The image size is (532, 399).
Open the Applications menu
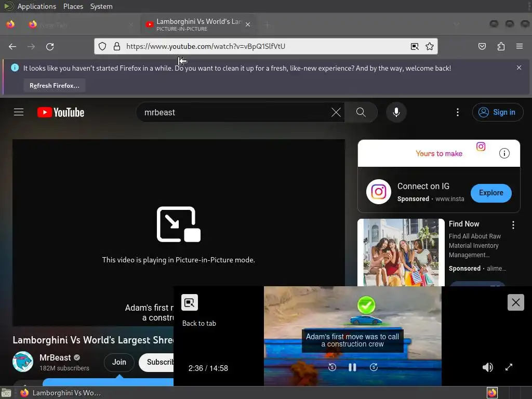(37, 6)
